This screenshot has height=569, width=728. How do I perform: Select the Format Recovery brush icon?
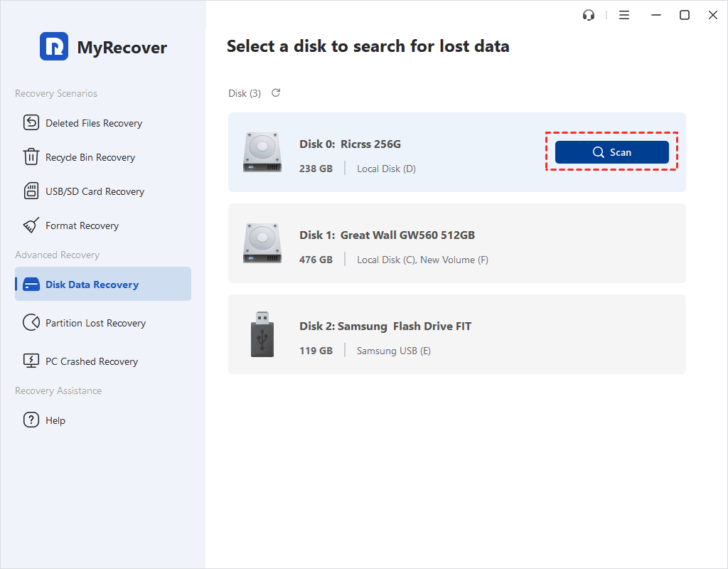click(31, 225)
